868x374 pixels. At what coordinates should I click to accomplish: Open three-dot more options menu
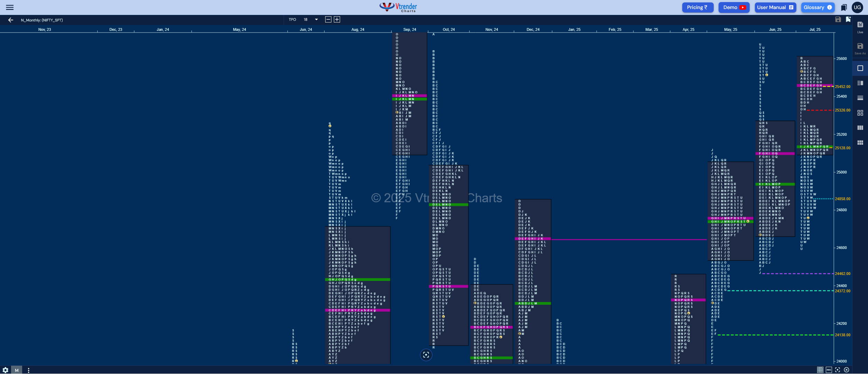coord(28,370)
